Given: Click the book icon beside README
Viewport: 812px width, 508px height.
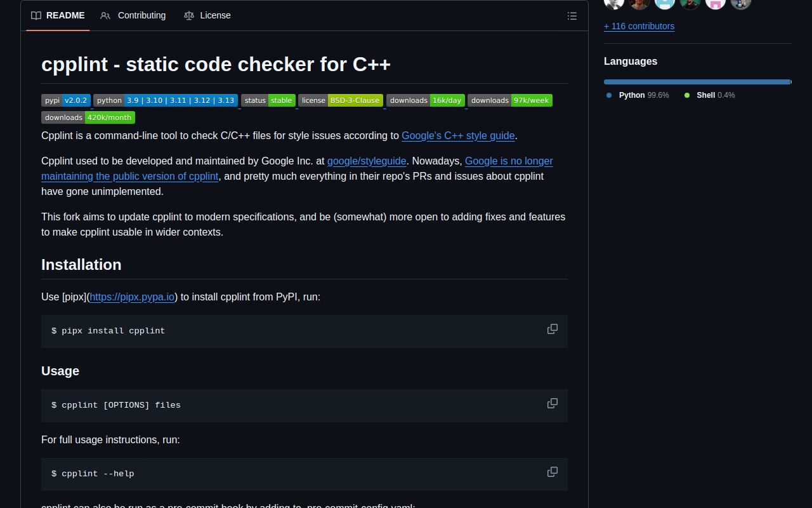Looking at the screenshot, I should tap(36, 15).
